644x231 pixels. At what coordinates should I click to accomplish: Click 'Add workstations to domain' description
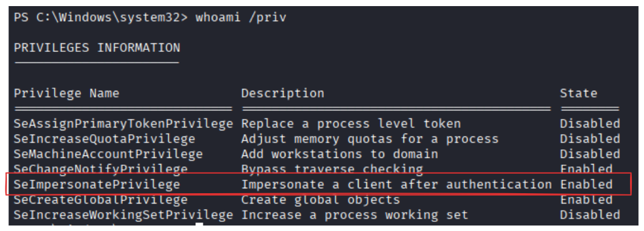click(x=339, y=154)
